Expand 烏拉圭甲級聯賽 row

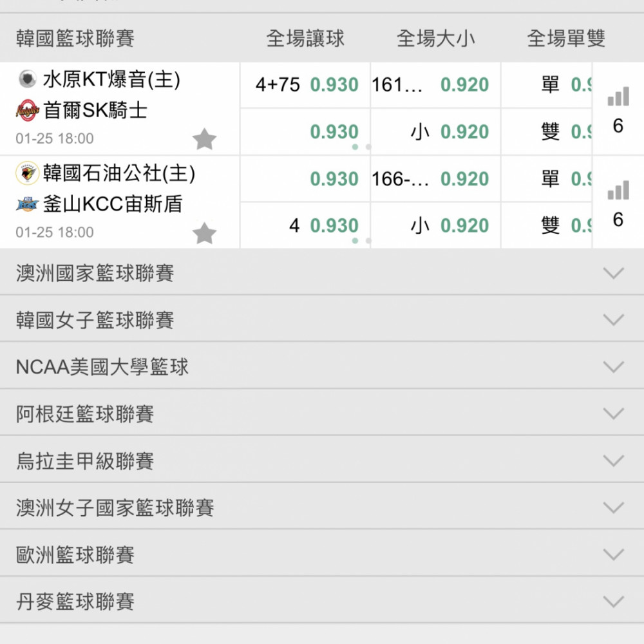pyautogui.click(x=613, y=461)
